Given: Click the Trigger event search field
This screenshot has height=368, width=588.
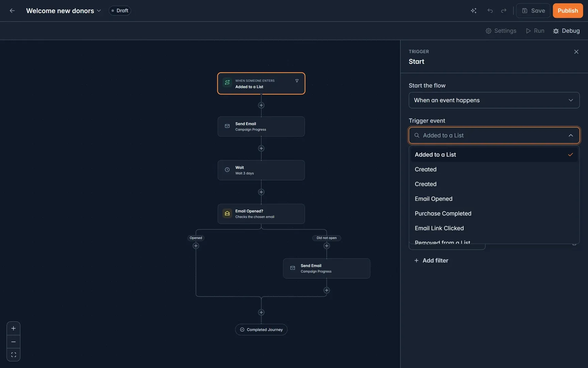Looking at the screenshot, I should [x=494, y=135].
